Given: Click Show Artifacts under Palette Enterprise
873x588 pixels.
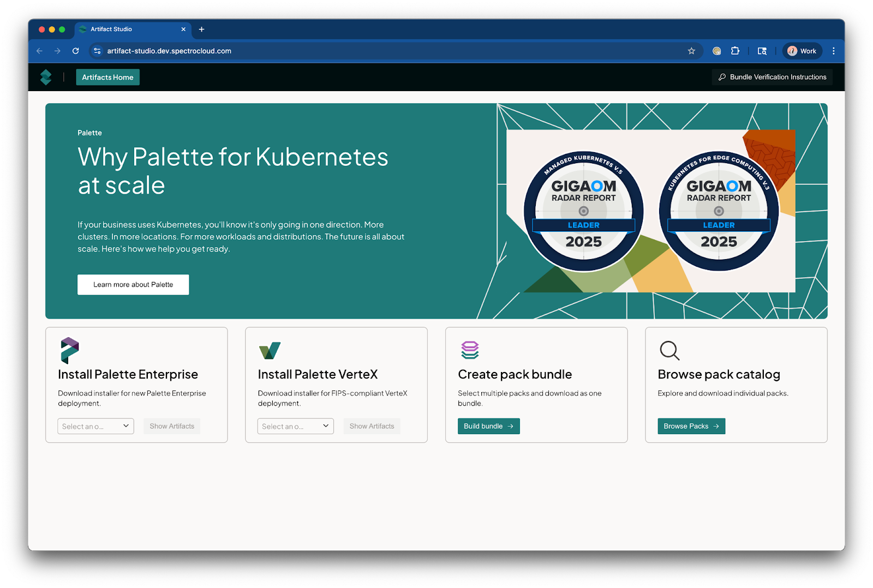Looking at the screenshot, I should coord(172,426).
